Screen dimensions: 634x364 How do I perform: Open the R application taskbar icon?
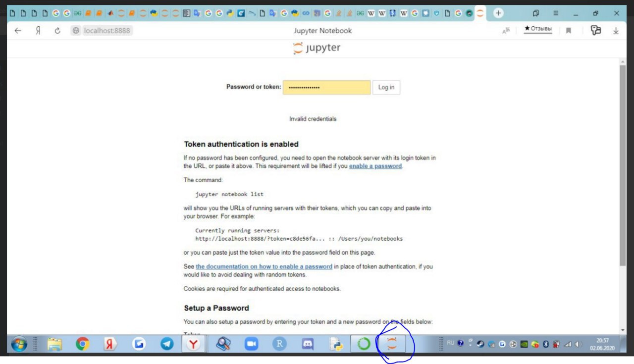[280, 344]
